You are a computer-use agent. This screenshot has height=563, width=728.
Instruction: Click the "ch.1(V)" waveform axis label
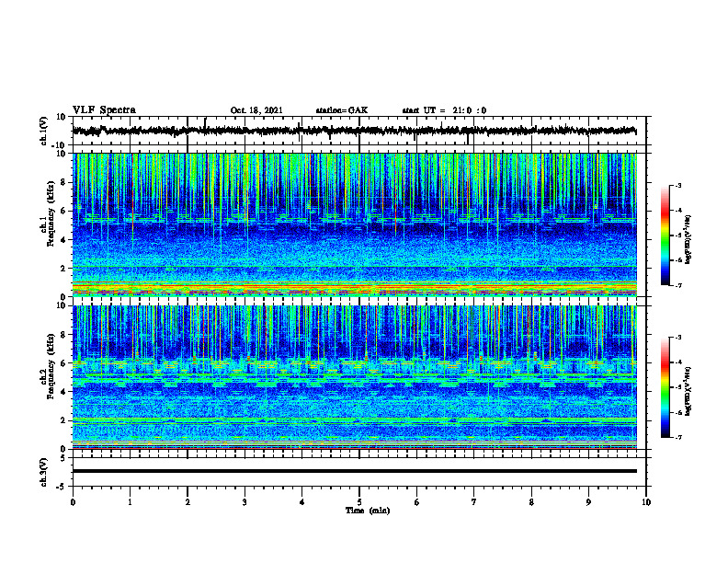44,131
